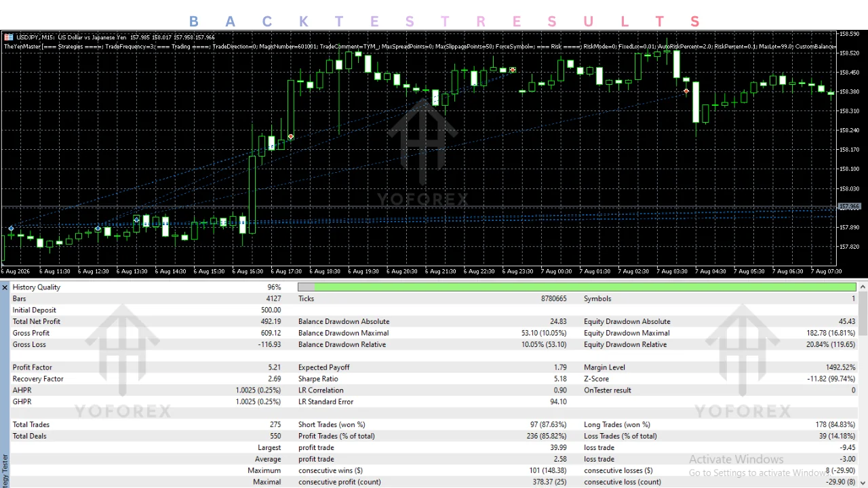Click the Total Net Profit value 492.19

(271, 322)
